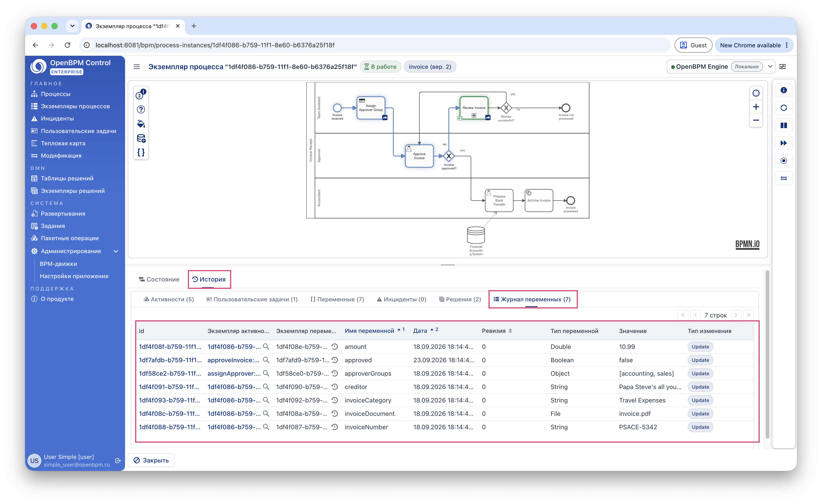Open Экземпляры процессов in the sidebar

click(x=75, y=106)
